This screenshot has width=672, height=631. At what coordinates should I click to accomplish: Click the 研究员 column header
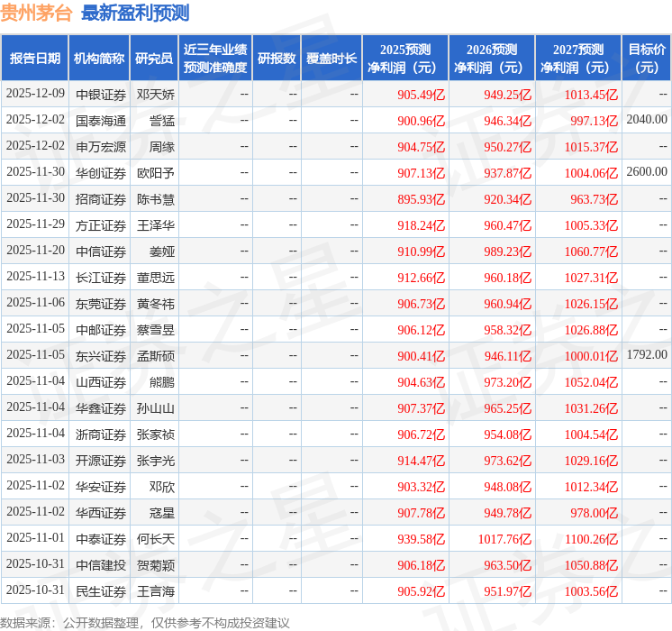tap(154, 59)
